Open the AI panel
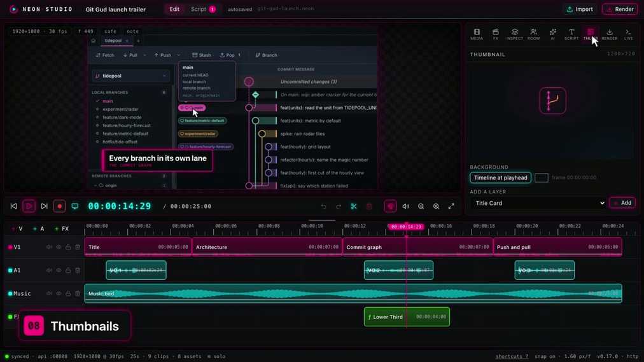This screenshot has width=644, height=362. 552,34
